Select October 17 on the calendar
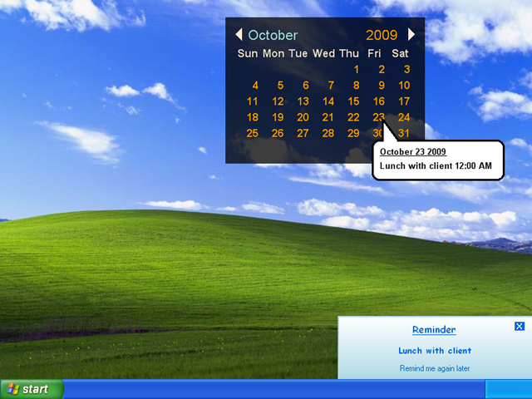 404,101
